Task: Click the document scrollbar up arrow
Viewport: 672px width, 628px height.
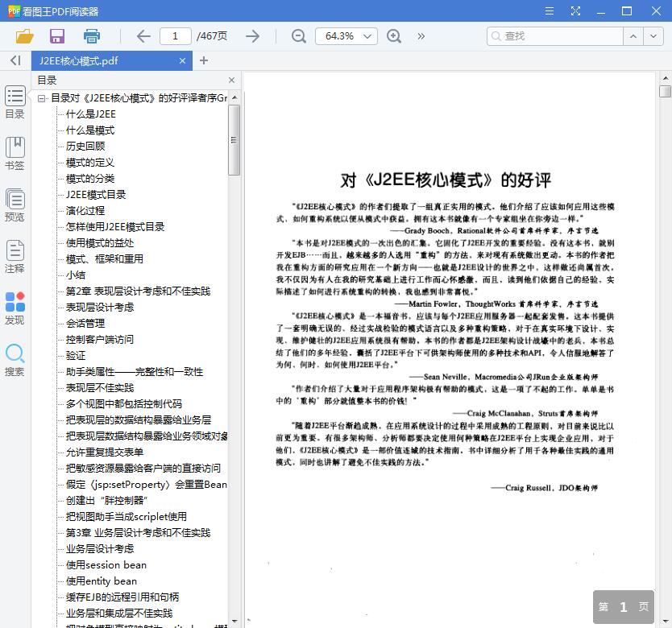Action: 665,78
